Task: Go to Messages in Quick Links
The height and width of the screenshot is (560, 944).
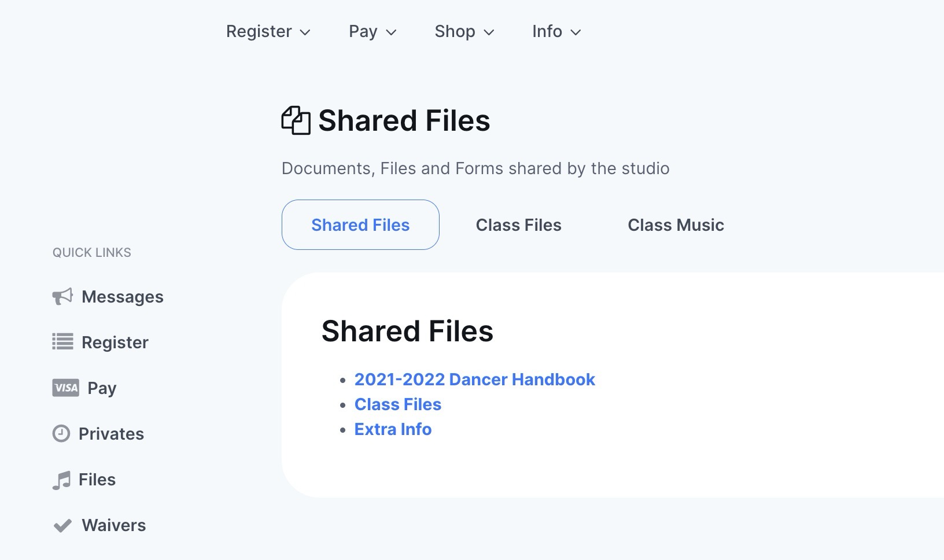Action: pos(122,297)
